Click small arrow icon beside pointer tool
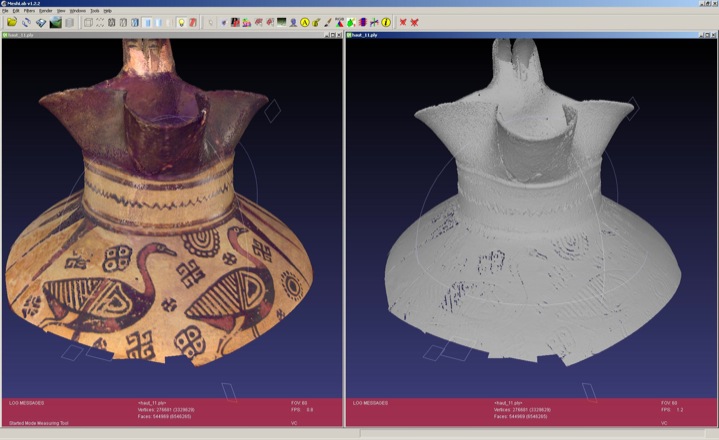Image resolution: width=719 pixels, height=440 pixels. [x=223, y=22]
